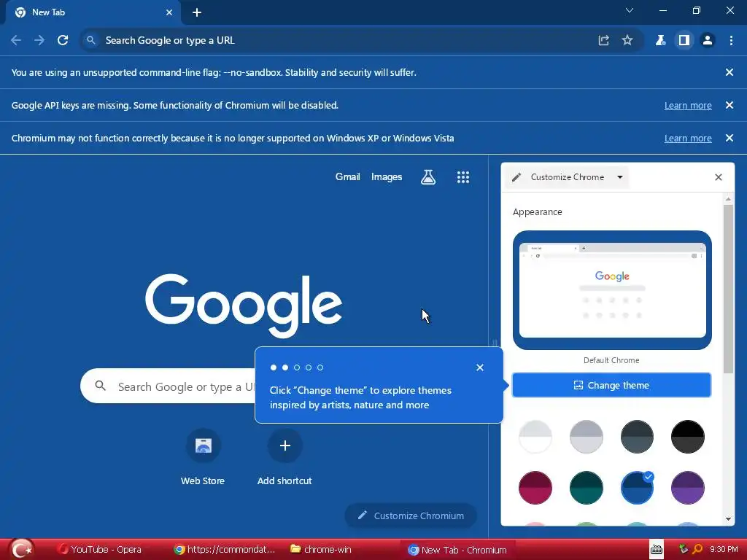Select New Tab - Chromium taskbar button
Screen dimensions: 747x560
coord(458,550)
